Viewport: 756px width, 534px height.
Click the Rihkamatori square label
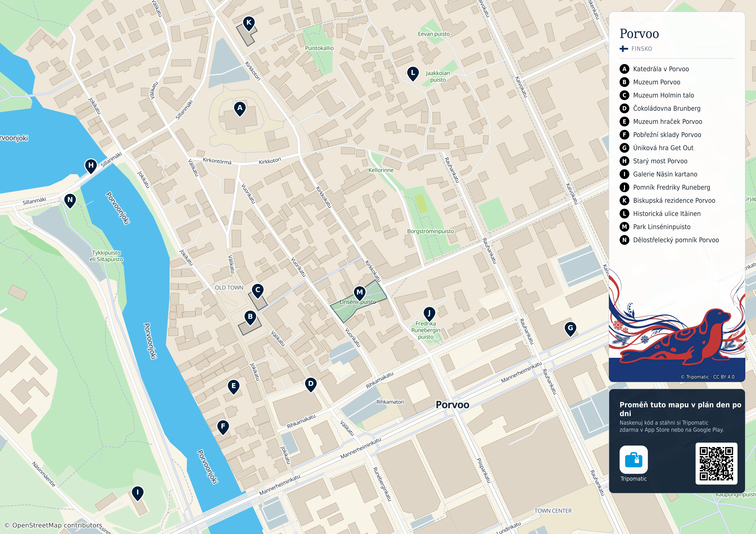(390, 402)
